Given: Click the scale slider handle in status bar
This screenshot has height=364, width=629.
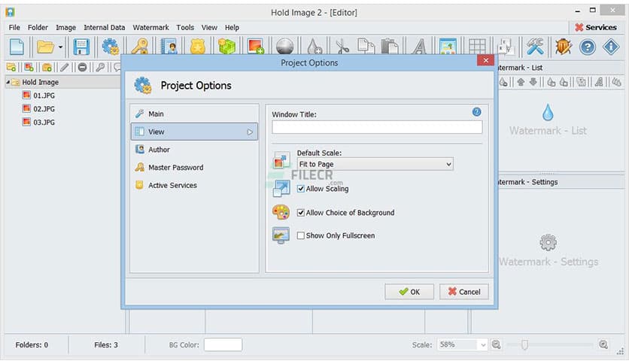Looking at the screenshot, I should [x=524, y=344].
